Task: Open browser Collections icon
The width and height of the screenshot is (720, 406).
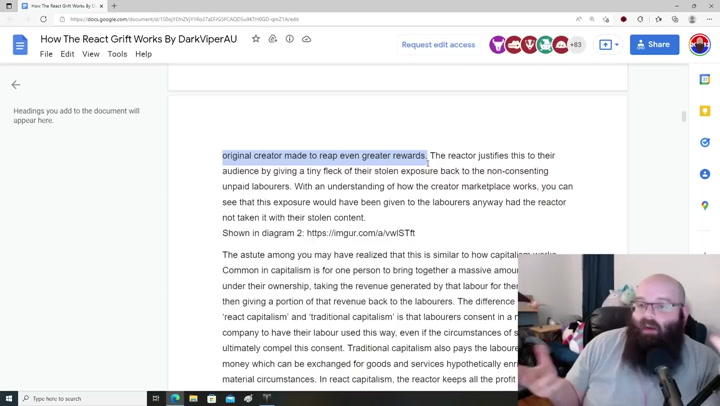Action: pos(675,19)
